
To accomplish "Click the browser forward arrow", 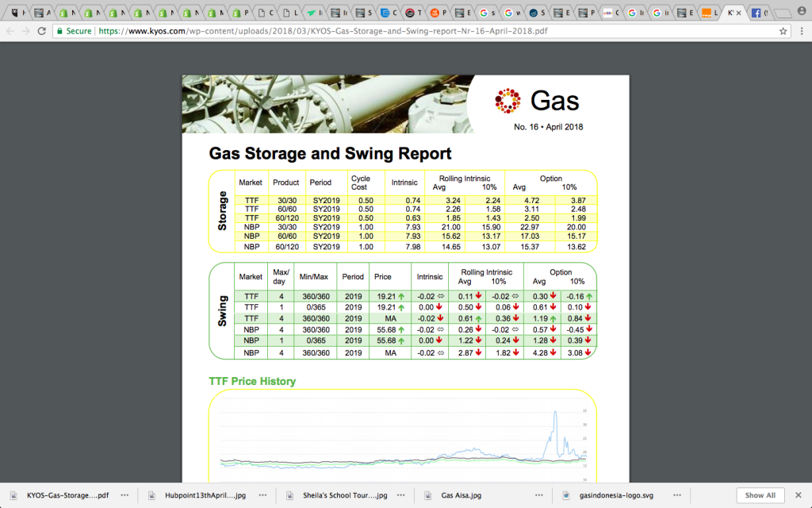I will click(27, 31).
